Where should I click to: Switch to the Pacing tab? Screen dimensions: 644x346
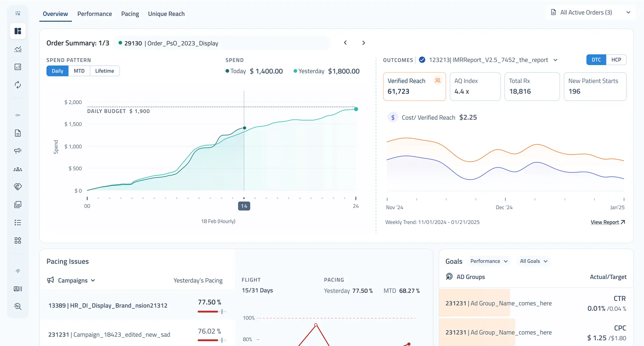point(130,14)
